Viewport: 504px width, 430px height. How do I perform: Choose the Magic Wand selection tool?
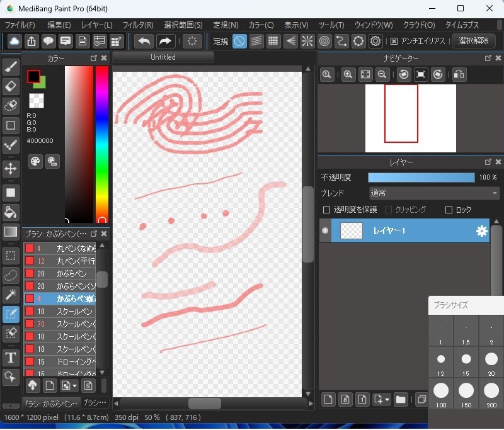11,294
